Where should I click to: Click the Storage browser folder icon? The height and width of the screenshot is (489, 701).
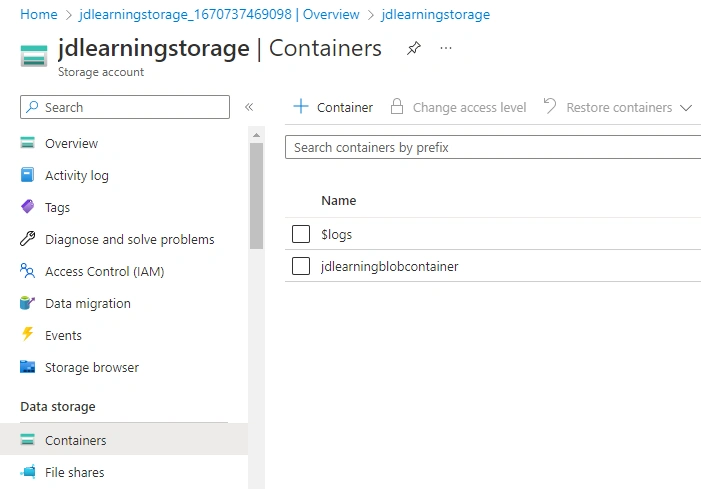point(27,367)
